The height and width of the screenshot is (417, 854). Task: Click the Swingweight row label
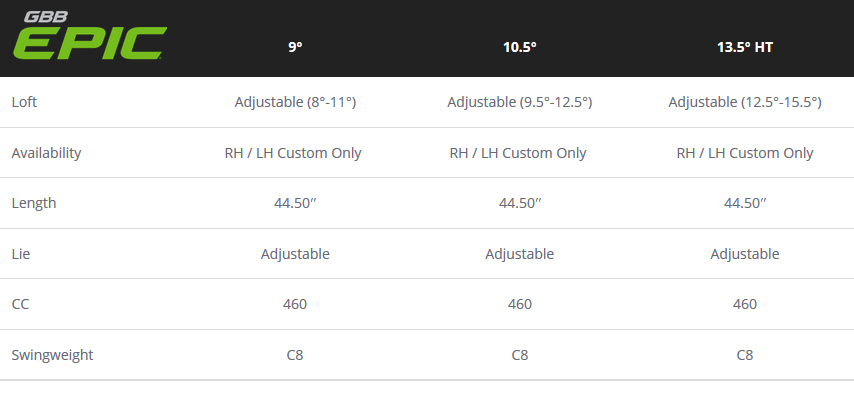pos(52,355)
